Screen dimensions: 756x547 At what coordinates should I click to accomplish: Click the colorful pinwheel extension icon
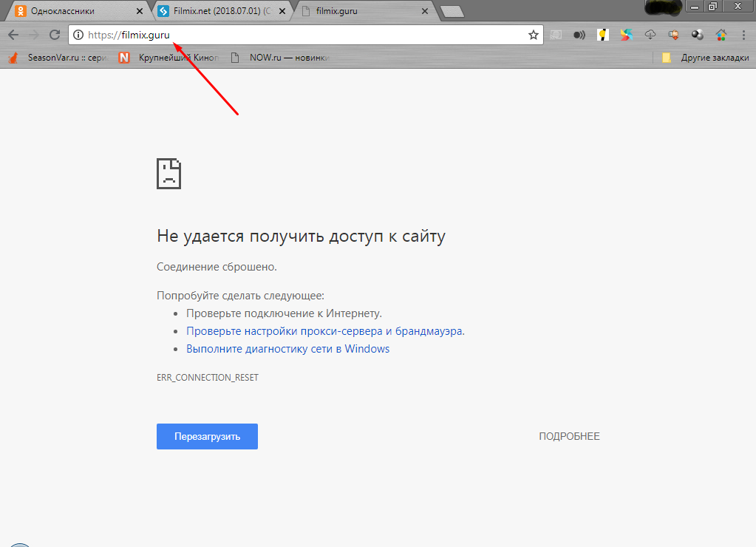pyautogui.click(x=627, y=35)
